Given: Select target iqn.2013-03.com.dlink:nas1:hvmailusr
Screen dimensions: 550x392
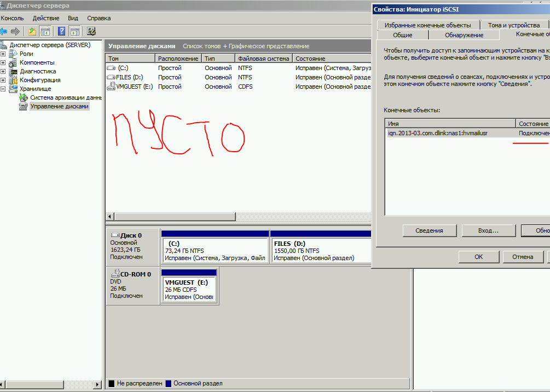Looking at the screenshot, I should 438,134.
